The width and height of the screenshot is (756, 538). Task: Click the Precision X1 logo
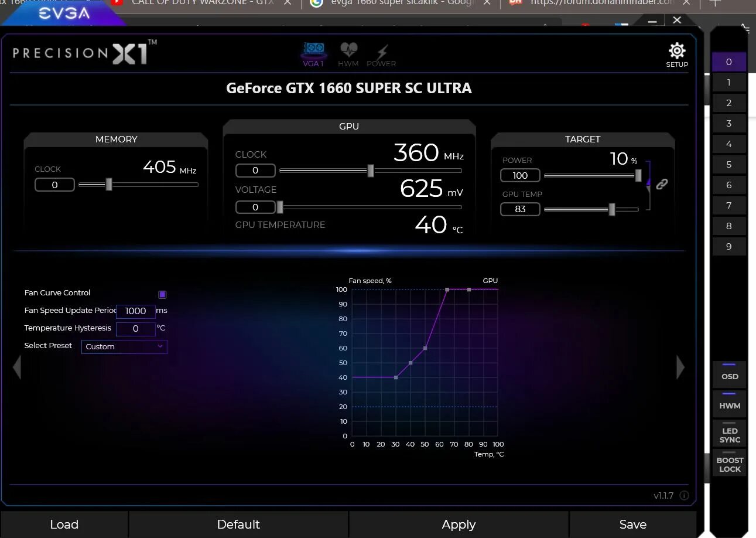pos(85,53)
